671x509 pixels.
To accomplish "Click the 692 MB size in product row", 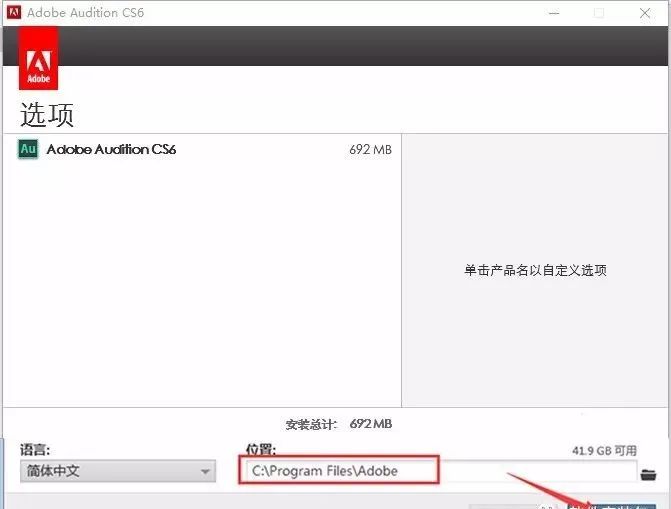I will (x=370, y=149).
